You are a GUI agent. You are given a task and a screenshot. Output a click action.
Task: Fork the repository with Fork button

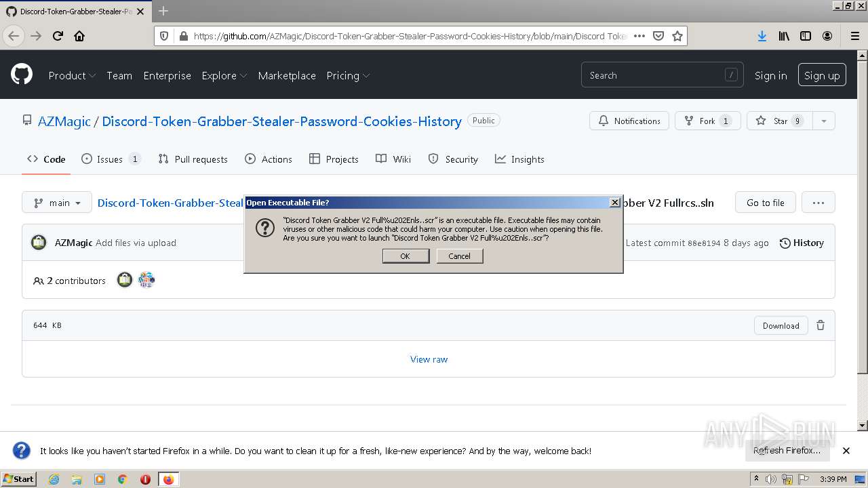pyautogui.click(x=707, y=121)
